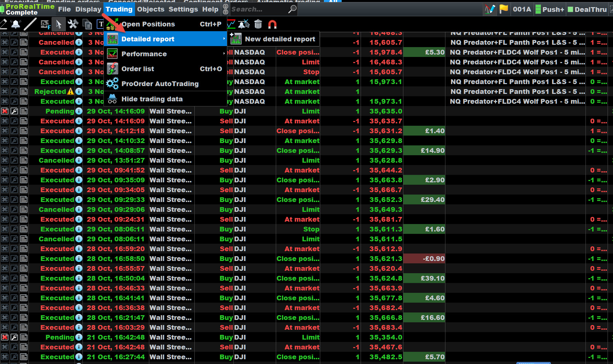This screenshot has width=613, height=364.
Task: Click the DealThru button
Action: tap(587, 9)
